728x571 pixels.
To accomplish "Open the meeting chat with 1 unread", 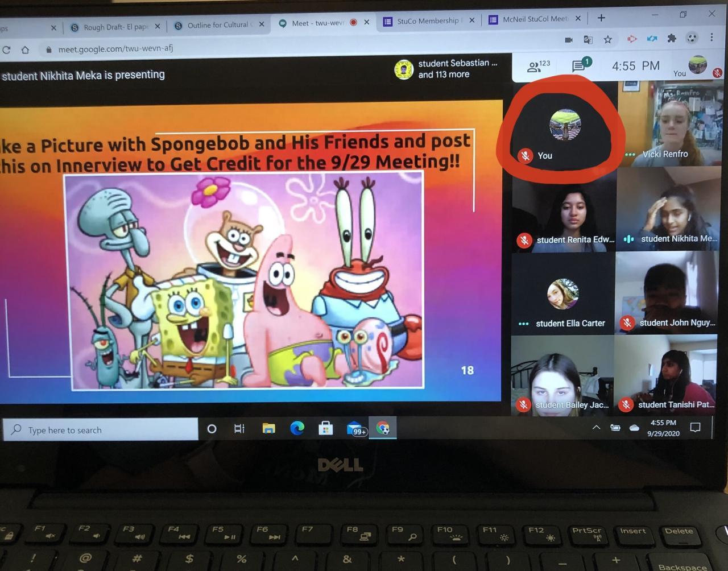I will coord(580,65).
